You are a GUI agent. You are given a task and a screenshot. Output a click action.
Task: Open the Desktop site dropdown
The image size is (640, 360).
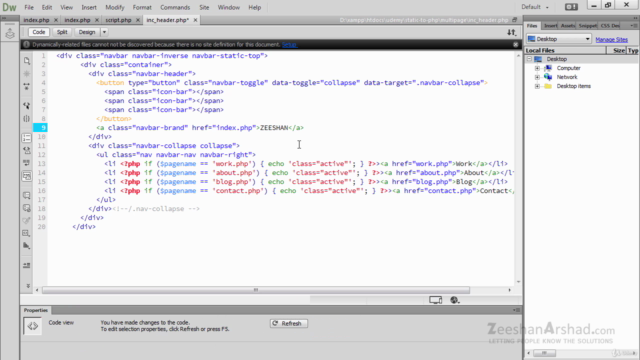(559, 39)
